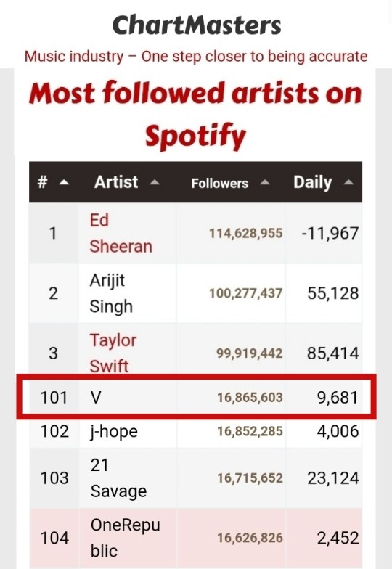Click V's daily gain value 9,681
This screenshot has height=569, width=392.
pyautogui.click(x=338, y=398)
